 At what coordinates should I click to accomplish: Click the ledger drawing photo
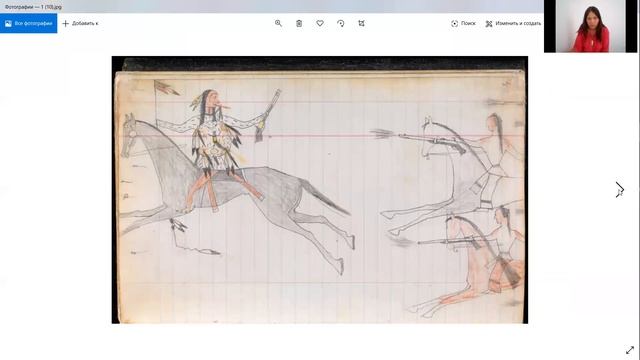click(320, 190)
